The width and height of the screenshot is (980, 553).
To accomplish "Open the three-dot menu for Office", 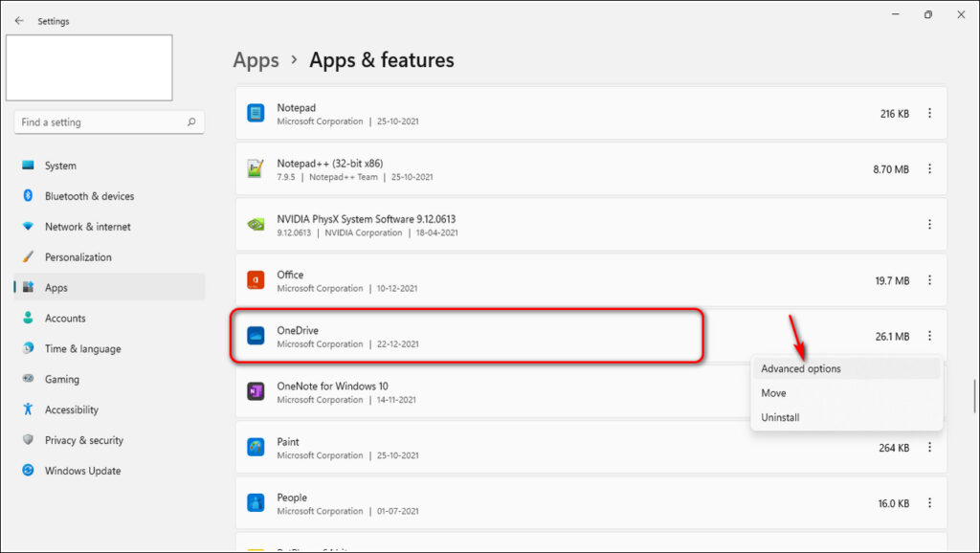I will pos(929,280).
